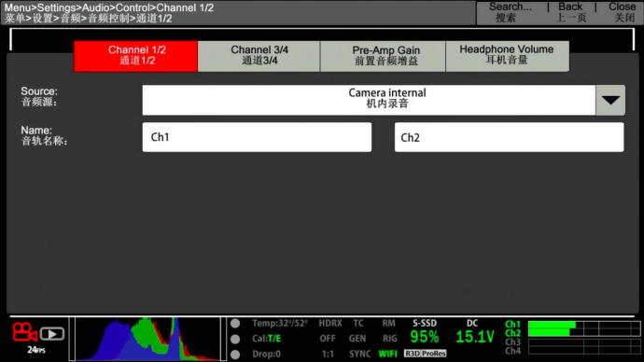The width and height of the screenshot is (644, 362).
Task: Open the playback mode icon
Action: 52,334
